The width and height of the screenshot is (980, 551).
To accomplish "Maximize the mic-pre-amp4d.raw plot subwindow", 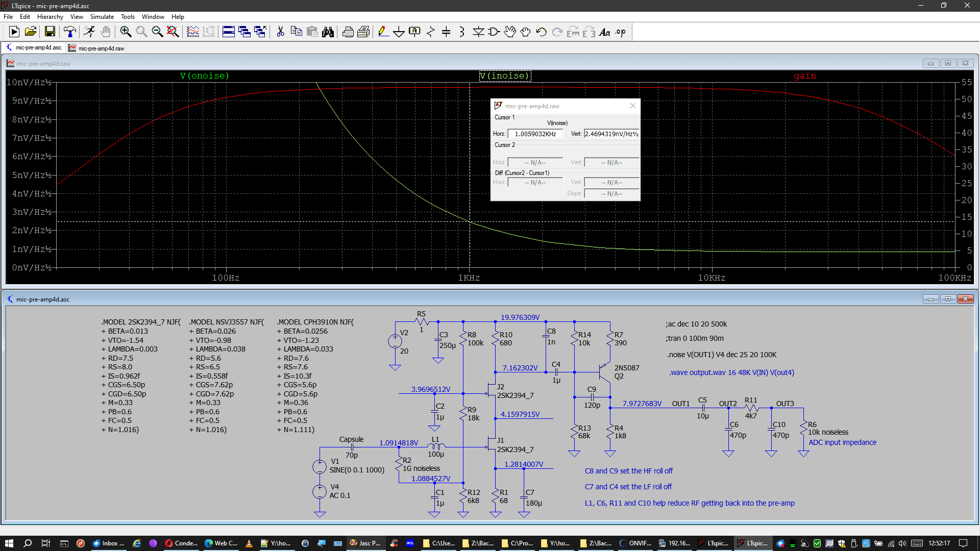I will click(x=948, y=63).
